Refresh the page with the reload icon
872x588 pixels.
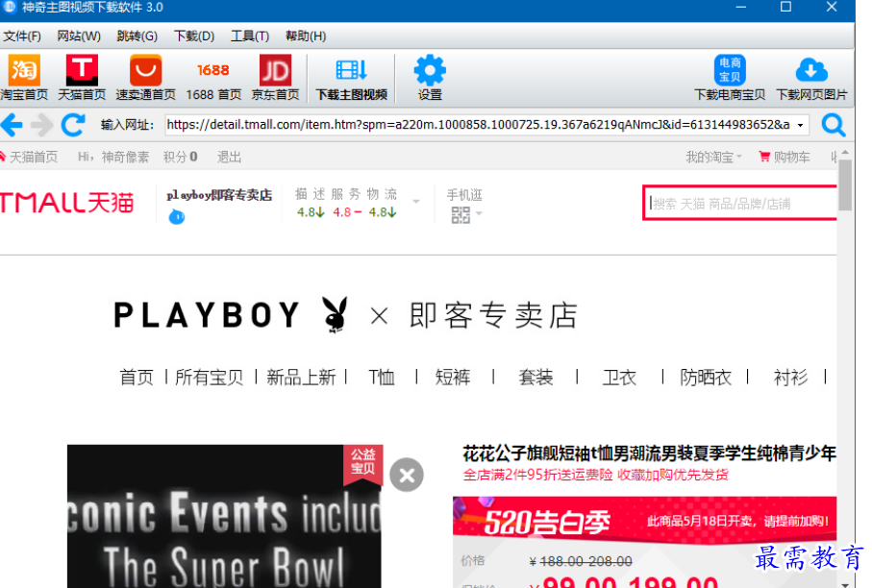[x=73, y=125]
